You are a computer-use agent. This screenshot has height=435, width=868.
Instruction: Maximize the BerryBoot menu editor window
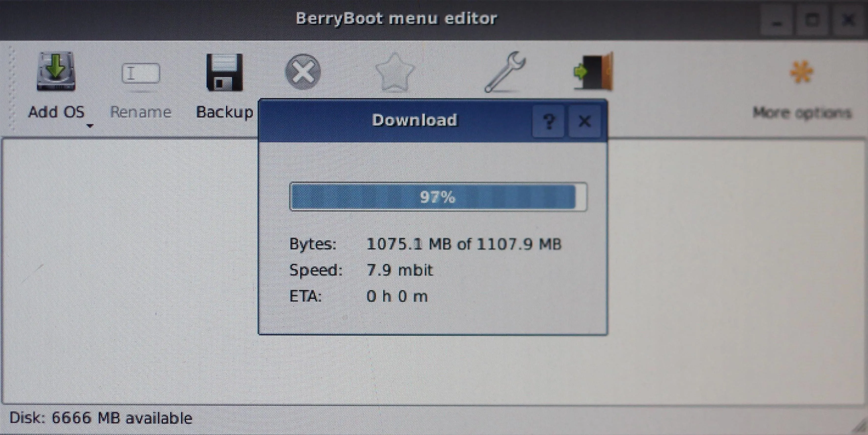(812, 21)
